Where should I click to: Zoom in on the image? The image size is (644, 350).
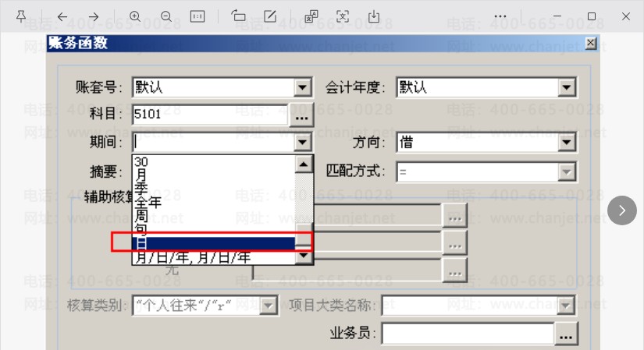pos(135,16)
